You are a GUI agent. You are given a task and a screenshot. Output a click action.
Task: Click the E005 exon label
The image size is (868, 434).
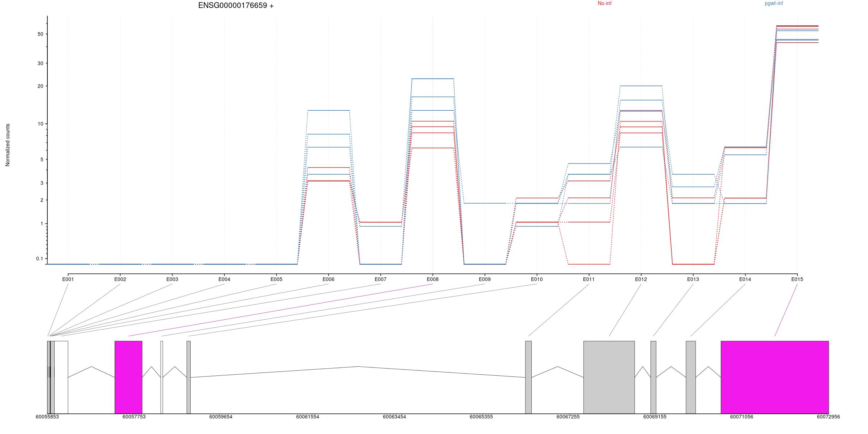click(x=276, y=279)
